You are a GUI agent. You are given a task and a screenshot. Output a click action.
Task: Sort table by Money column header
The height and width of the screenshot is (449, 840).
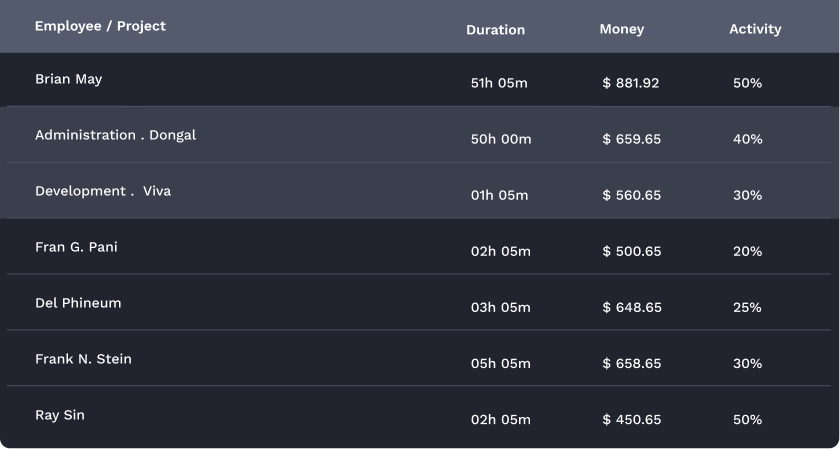(621, 30)
